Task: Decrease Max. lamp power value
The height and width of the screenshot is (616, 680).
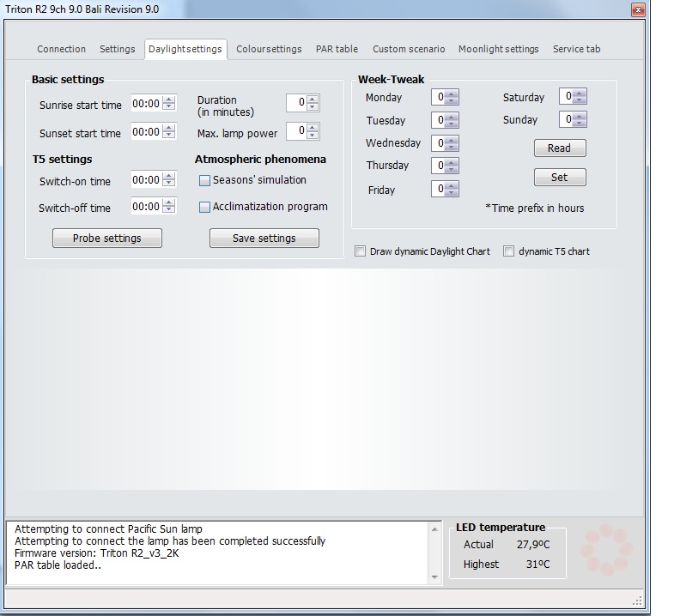Action: pos(313,136)
